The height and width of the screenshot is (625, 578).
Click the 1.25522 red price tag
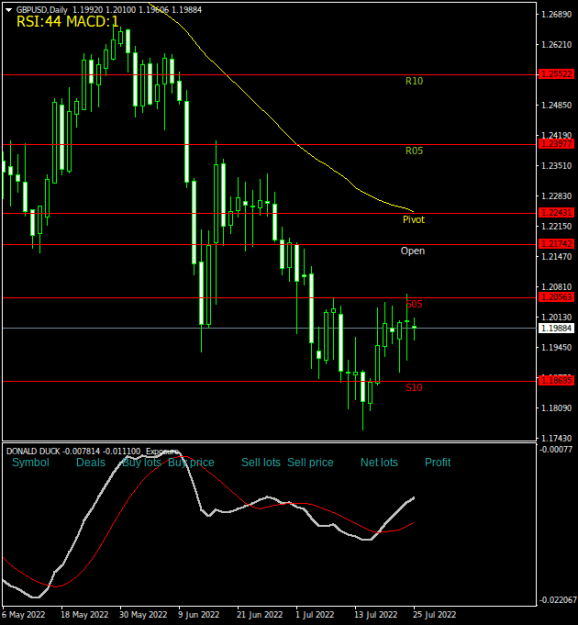(556, 74)
